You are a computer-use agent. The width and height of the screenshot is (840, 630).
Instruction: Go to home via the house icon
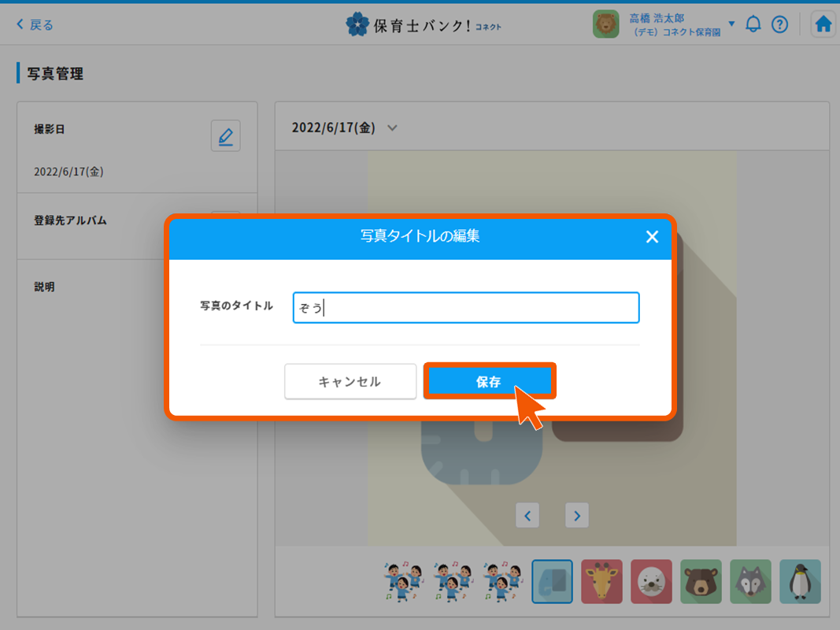click(x=823, y=24)
